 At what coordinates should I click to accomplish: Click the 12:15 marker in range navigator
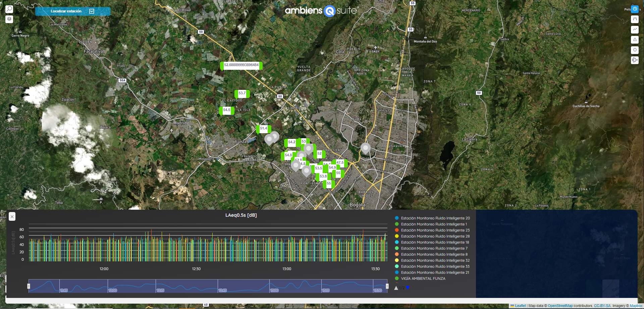[x=160, y=290]
